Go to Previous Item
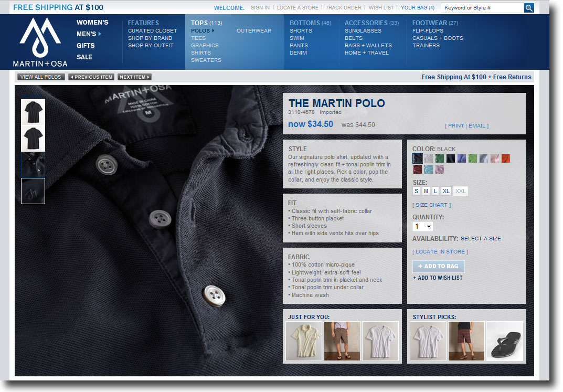The image size is (563, 392). point(91,77)
